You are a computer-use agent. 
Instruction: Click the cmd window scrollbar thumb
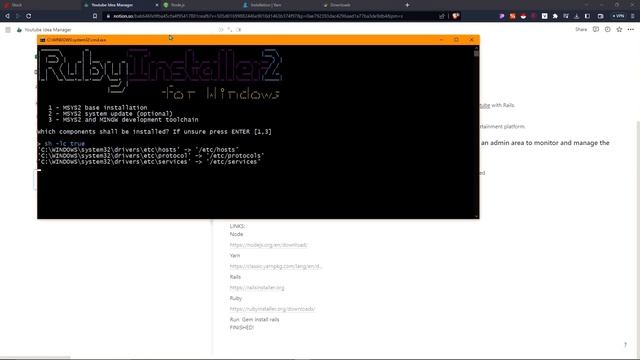476,53
